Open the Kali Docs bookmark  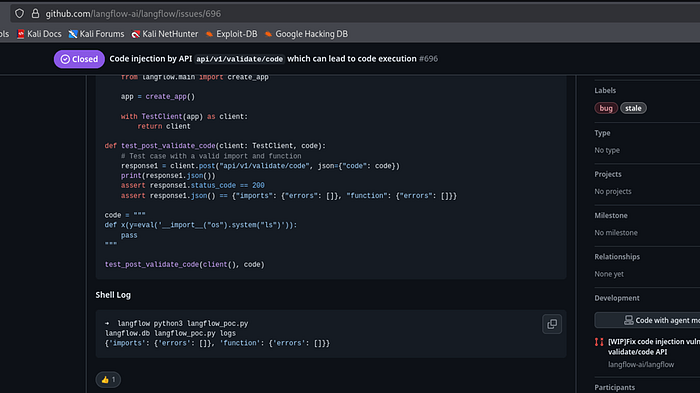click(39, 34)
